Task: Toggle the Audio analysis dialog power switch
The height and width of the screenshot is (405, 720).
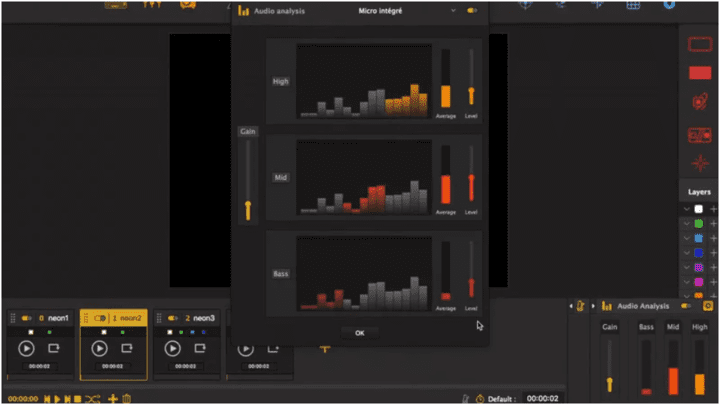Action: [472, 11]
